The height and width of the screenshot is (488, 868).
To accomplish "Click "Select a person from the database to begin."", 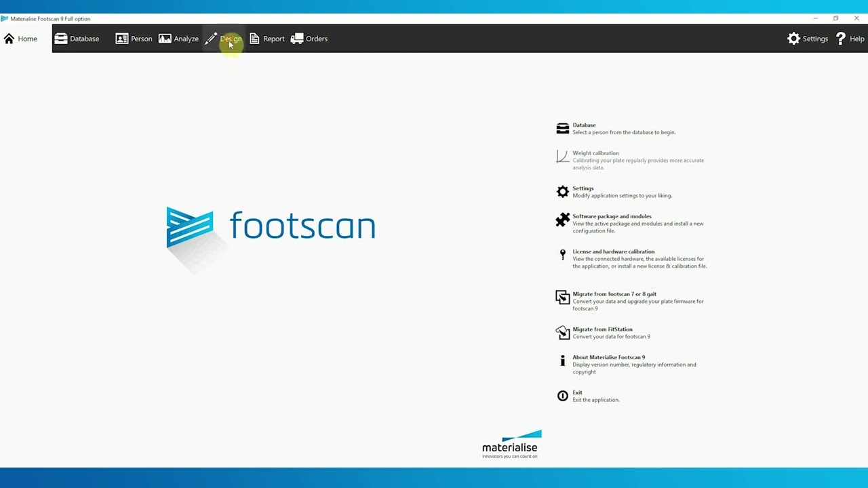I will 624,132.
